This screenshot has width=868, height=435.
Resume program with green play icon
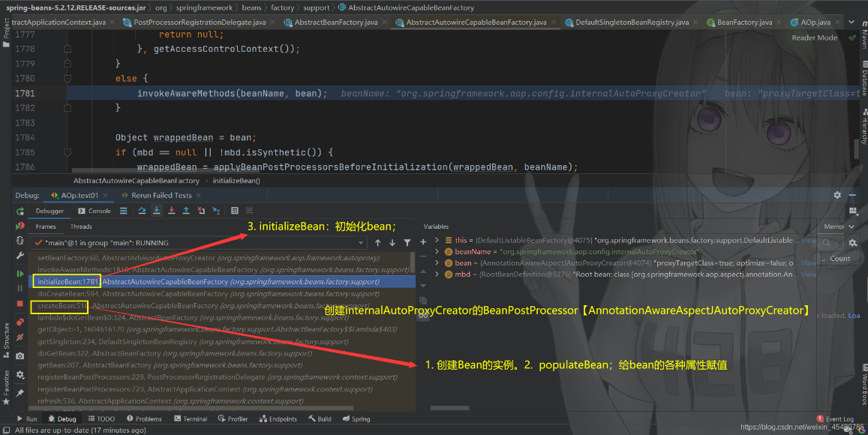click(x=20, y=274)
